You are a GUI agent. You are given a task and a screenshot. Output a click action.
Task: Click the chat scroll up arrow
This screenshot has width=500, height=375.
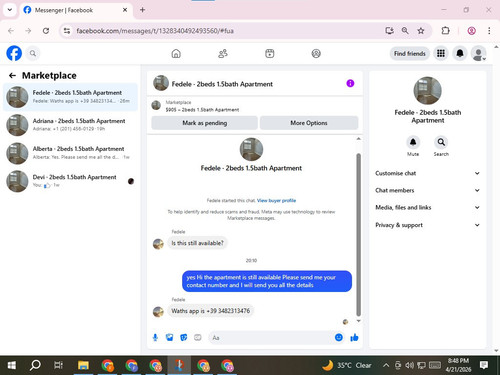click(x=359, y=139)
